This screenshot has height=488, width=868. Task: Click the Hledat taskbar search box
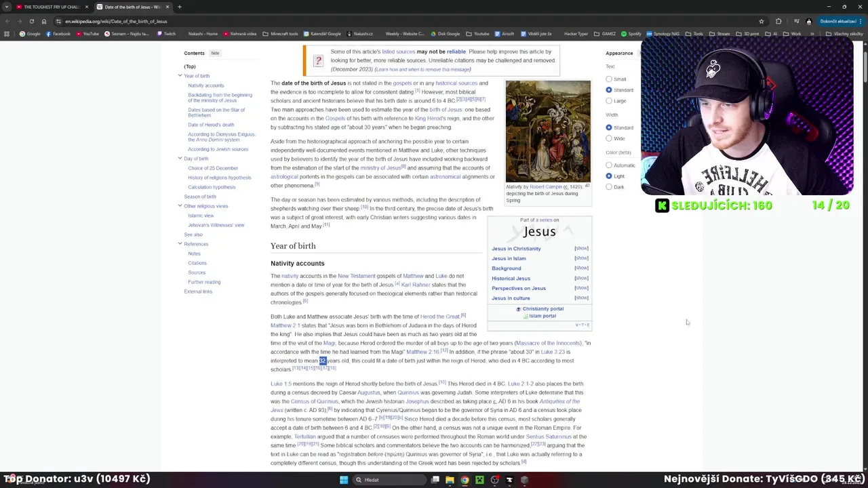tap(390, 480)
